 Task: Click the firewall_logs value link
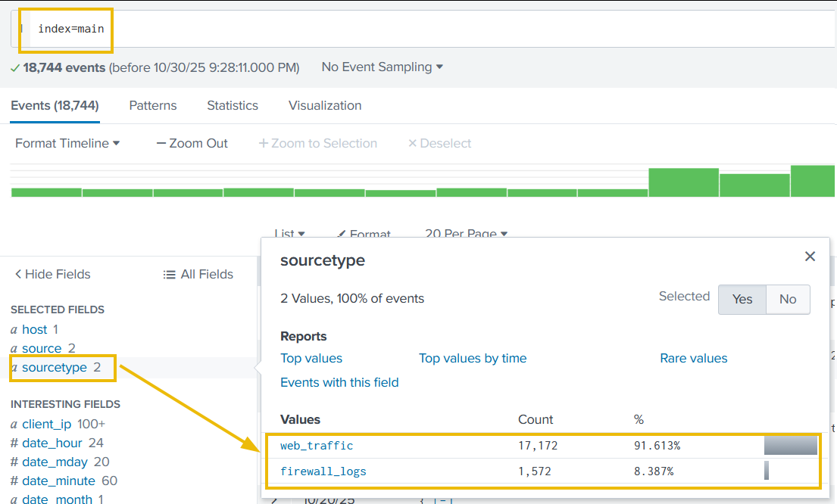[x=323, y=471]
